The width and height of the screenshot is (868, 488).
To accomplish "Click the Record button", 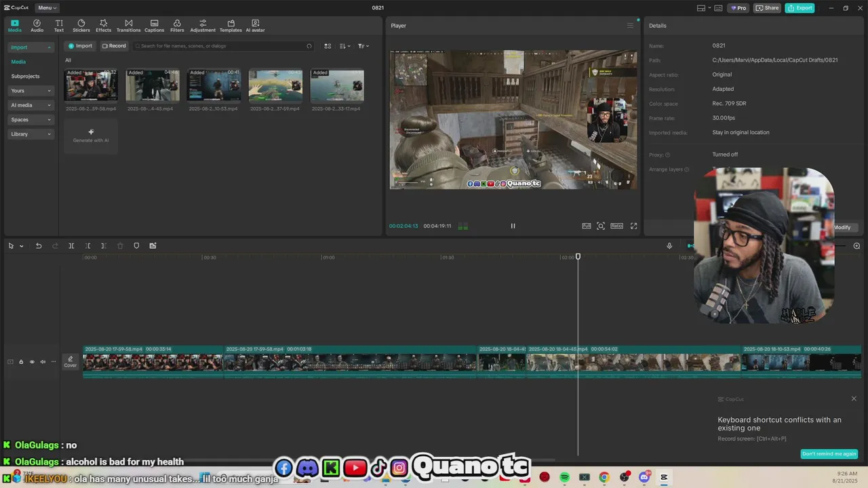I will pyautogui.click(x=114, y=46).
